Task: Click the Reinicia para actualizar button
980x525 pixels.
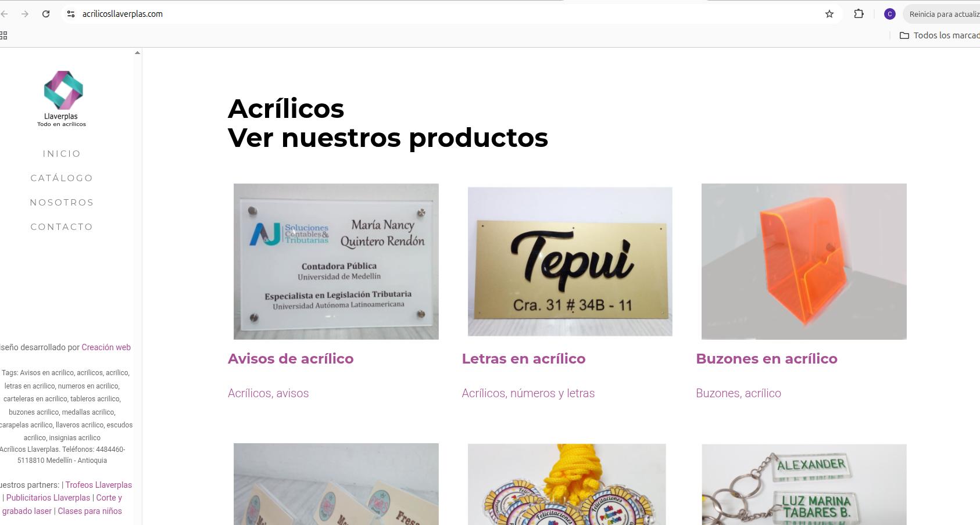Action: point(942,14)
